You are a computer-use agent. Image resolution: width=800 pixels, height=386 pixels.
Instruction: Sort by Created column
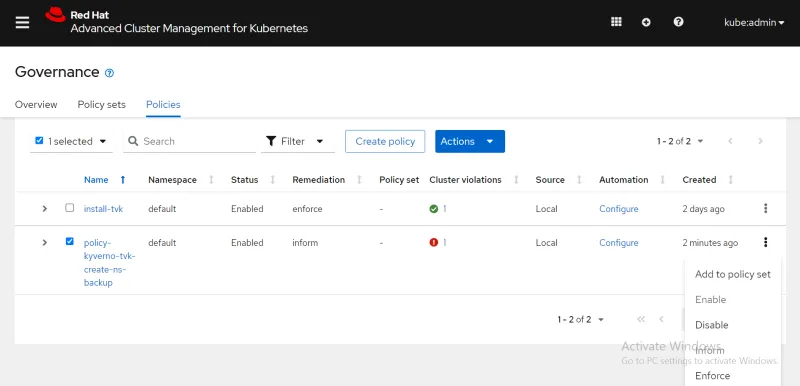731,179
